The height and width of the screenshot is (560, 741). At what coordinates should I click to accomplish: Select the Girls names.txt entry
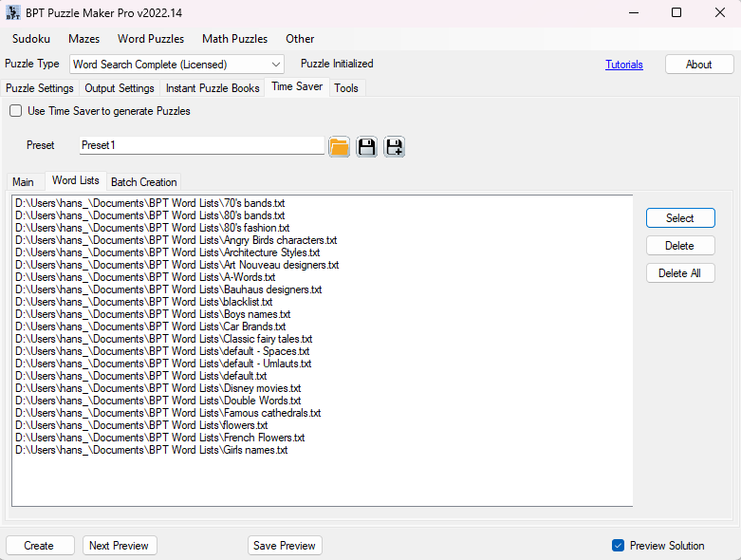pyautogui.click(x=151, y=450)
